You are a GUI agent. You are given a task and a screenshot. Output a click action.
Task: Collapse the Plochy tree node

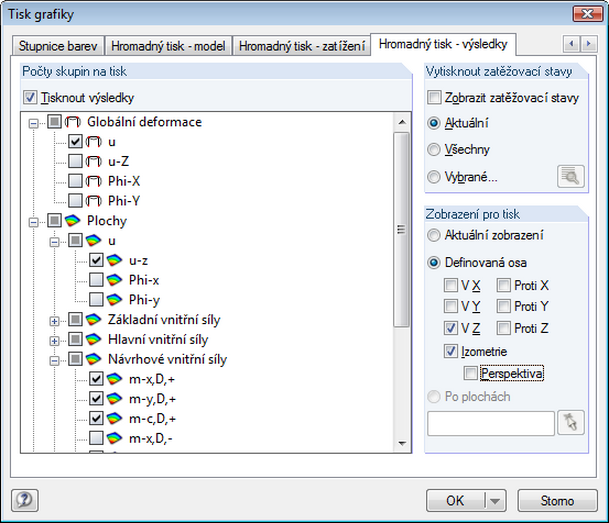pos(34,222)
